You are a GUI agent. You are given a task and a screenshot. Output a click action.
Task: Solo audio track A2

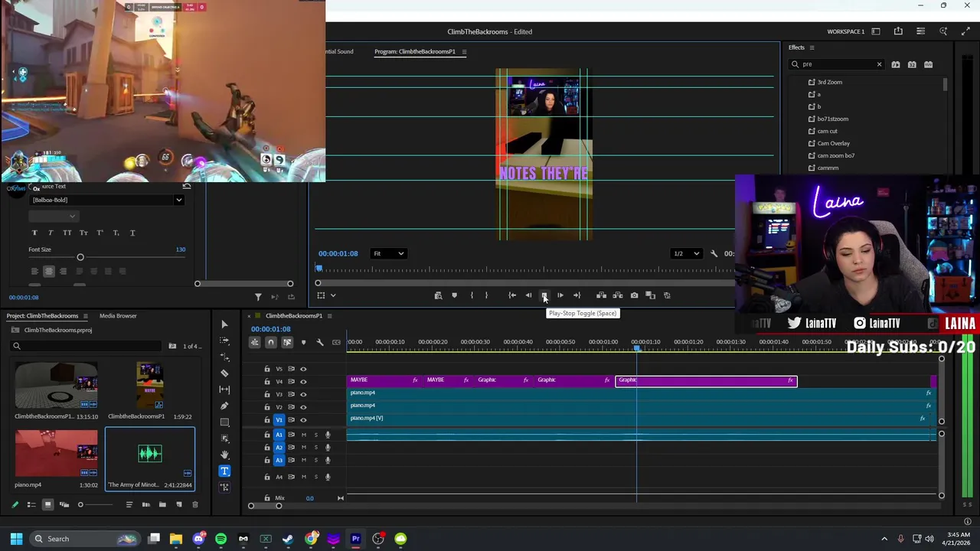pos(315,447)
